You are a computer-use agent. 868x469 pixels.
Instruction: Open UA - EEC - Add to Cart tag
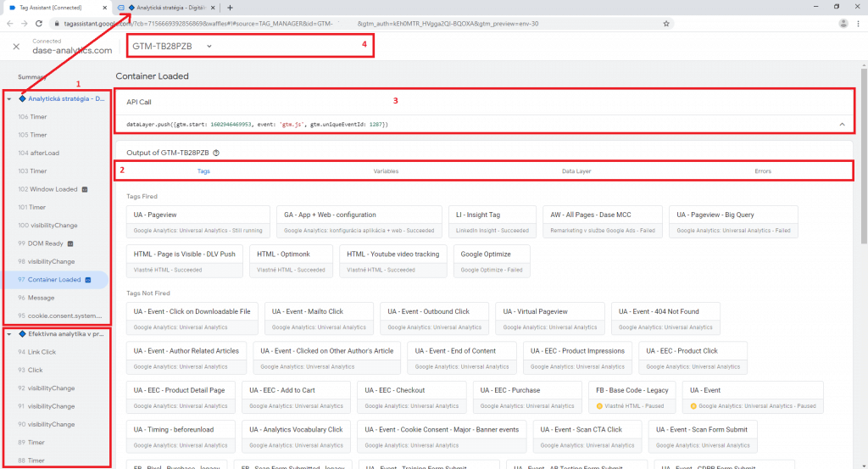coord(296,398)
